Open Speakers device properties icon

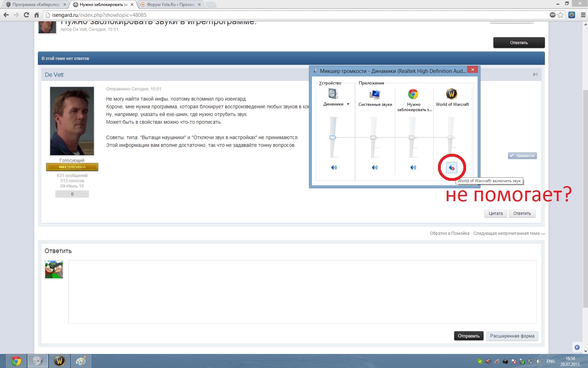pos(333,94)
